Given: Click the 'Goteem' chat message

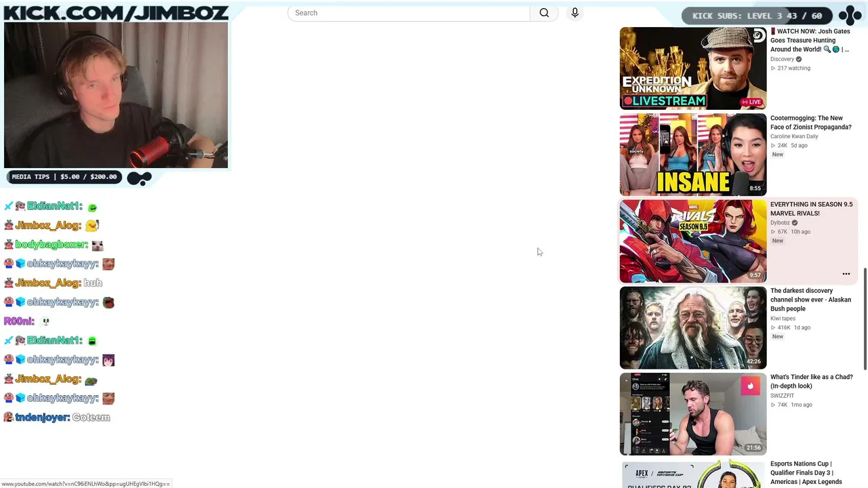Looking at the screenshot, I should click(91, 418).
